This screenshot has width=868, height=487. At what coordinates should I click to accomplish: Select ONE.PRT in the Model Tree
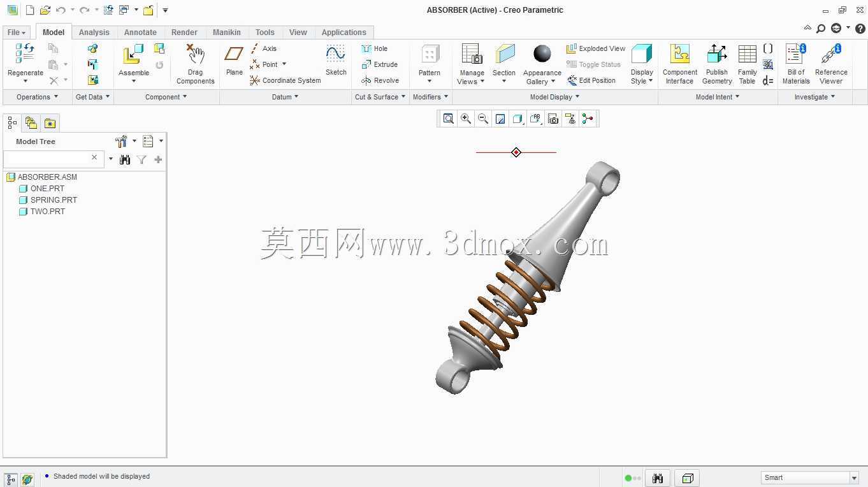[47, 189]
